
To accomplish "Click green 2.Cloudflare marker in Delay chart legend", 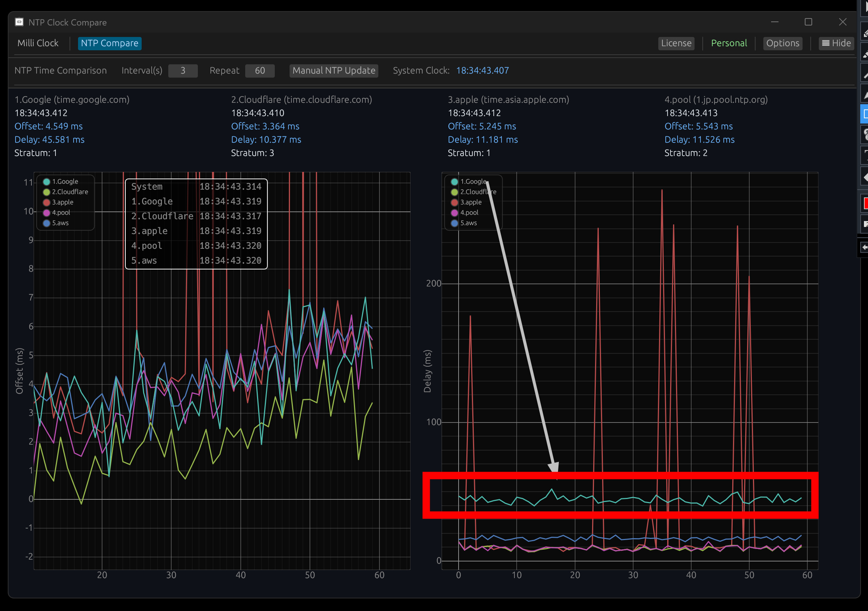I will pyautogui.click(x=455, y=192).
